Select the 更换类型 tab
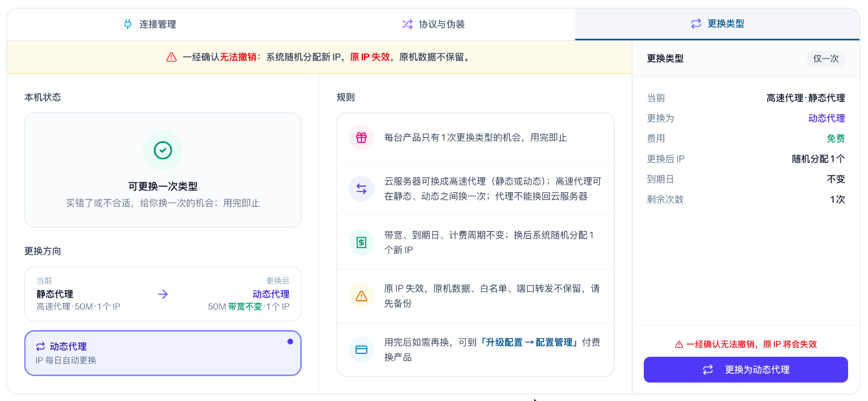 (717, 24)
